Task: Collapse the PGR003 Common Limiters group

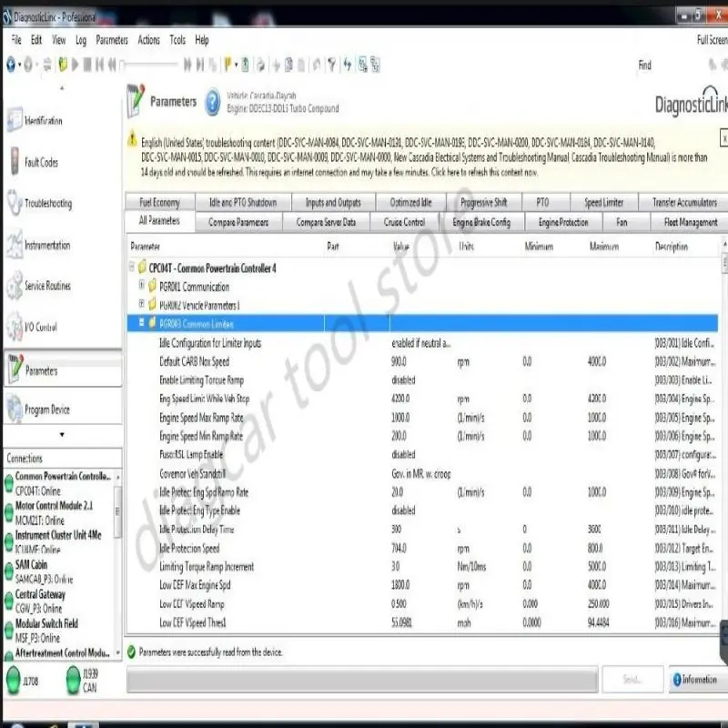Action: coord(142,322)
